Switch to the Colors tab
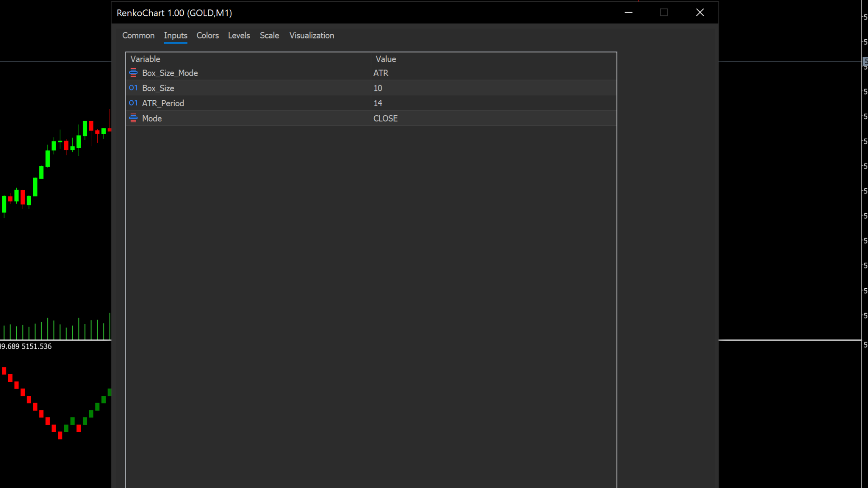The height and width of the screenshot is (488, 868). click(208, 35)
